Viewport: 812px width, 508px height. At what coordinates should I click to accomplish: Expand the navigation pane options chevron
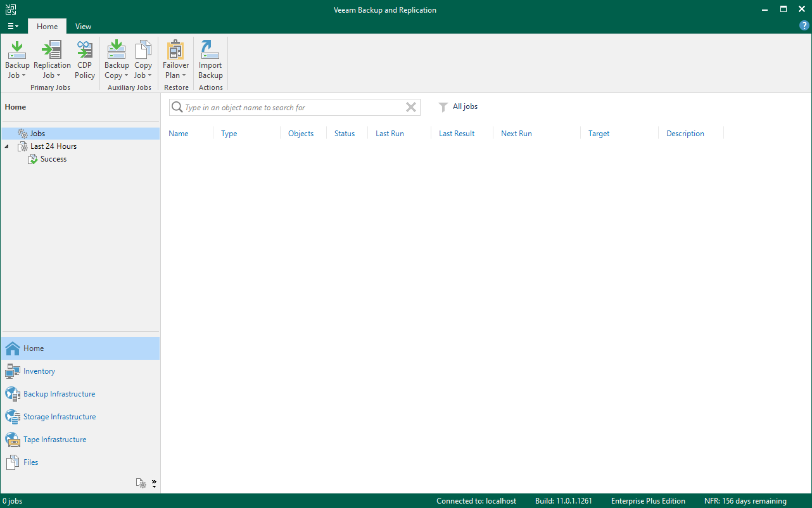tap(154, 484)
